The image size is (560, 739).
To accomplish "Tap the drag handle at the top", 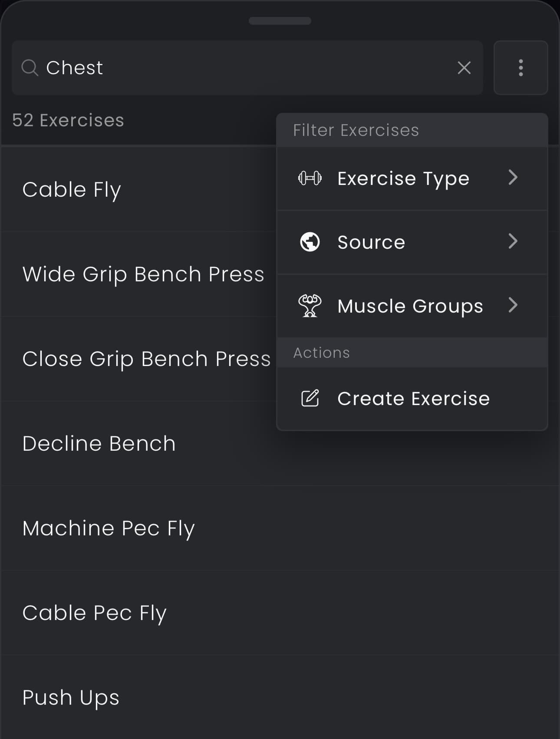I will tap(280, 20).
